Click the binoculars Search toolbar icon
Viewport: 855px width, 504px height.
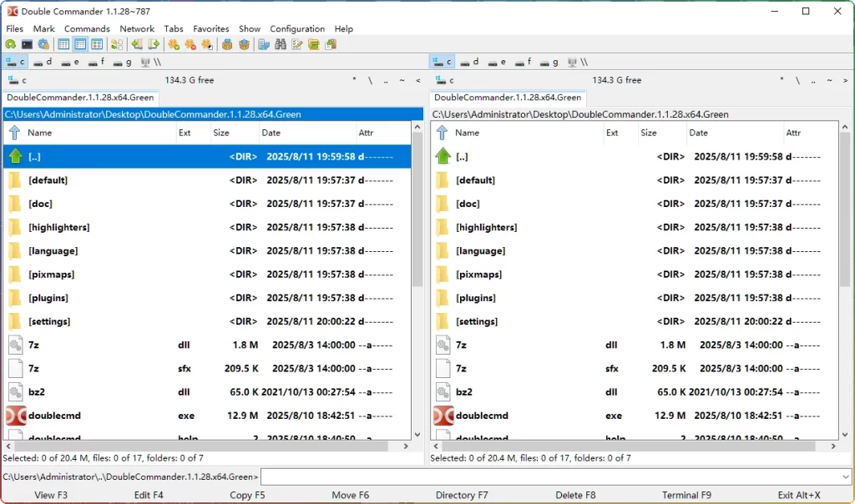[x=281, y=45]
